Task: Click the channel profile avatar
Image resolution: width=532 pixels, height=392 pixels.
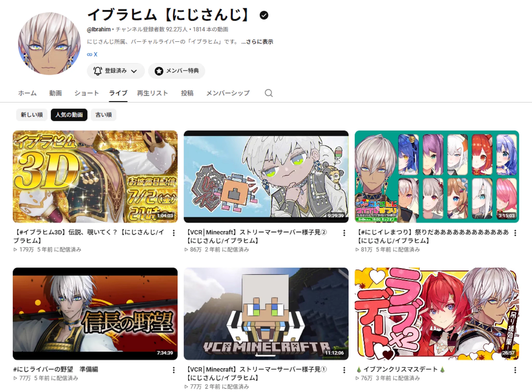Action: (x=49, y=44)
